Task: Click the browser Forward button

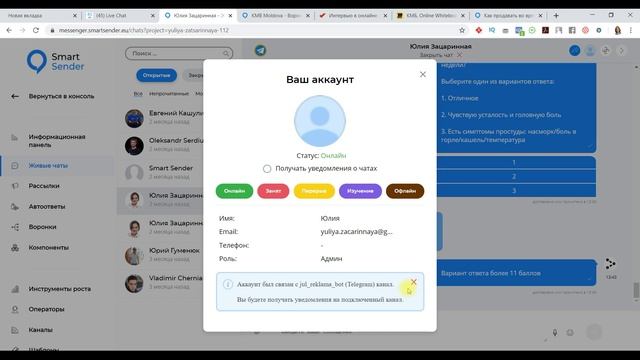Action: pyautogui.click(x=22, y=30)
